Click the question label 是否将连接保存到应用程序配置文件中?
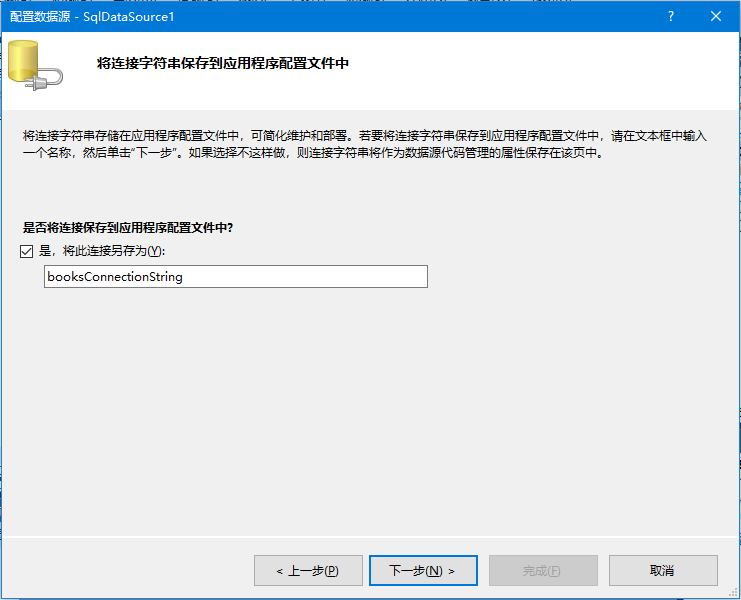Screen dimensions: 741x600 coord(127,228)
